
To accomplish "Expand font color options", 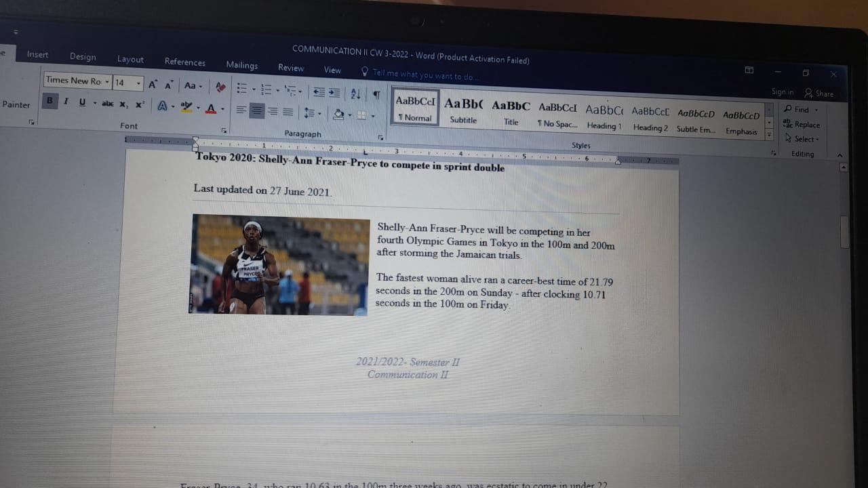I will click(x=222, y=109).
